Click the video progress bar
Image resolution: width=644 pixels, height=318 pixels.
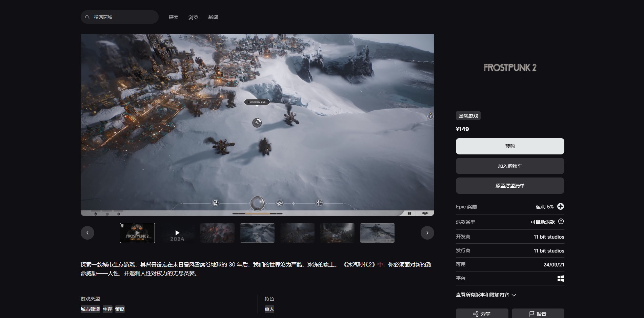click(258, 213)
